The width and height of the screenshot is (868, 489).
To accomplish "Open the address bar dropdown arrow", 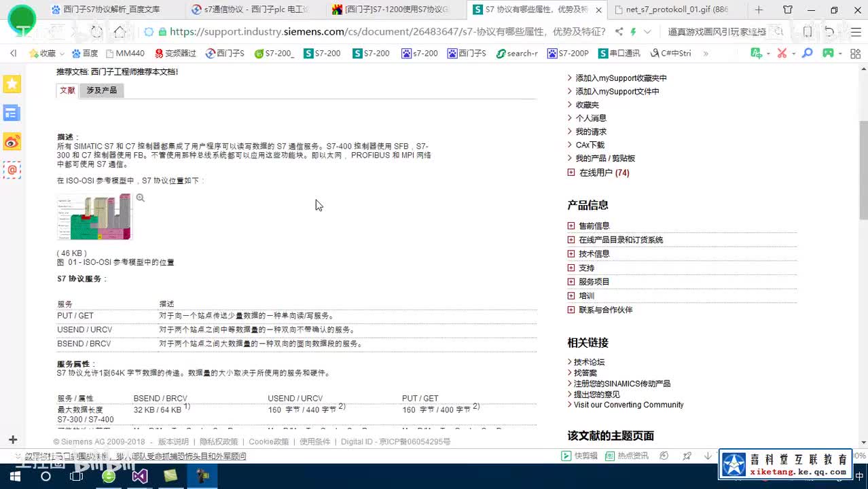I will tap(647, 32).
